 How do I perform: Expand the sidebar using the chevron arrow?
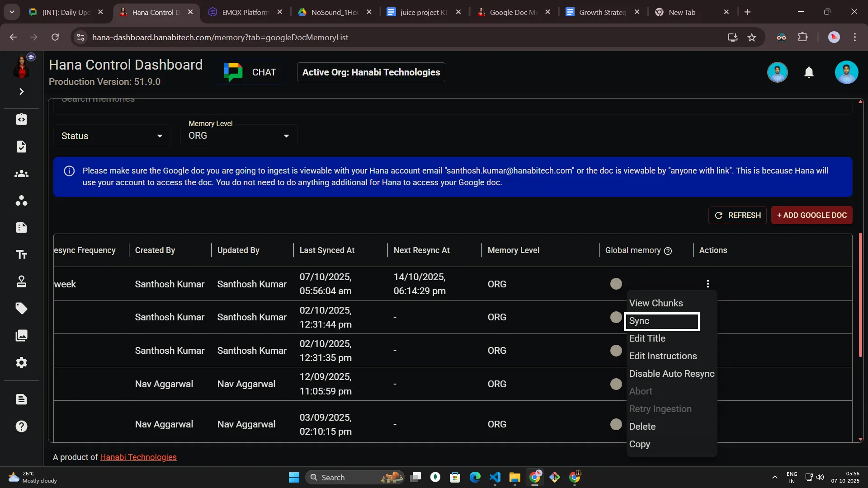(21, 91)
